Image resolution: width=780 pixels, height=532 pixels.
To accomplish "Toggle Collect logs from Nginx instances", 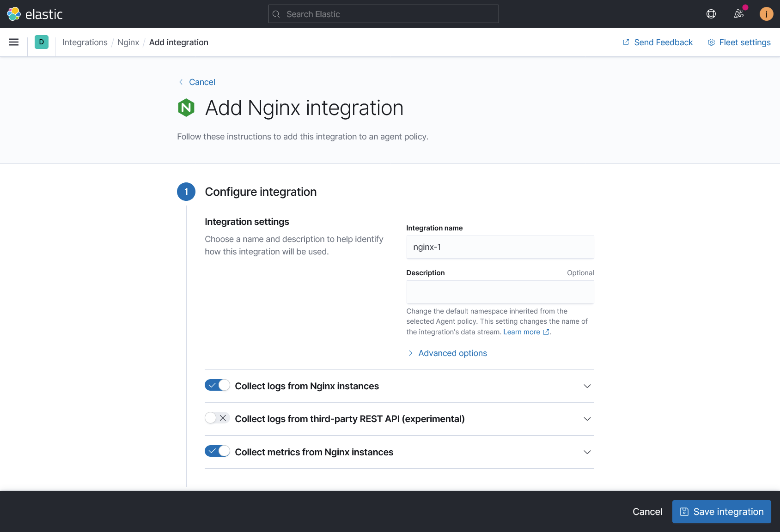I will (217, 385).
